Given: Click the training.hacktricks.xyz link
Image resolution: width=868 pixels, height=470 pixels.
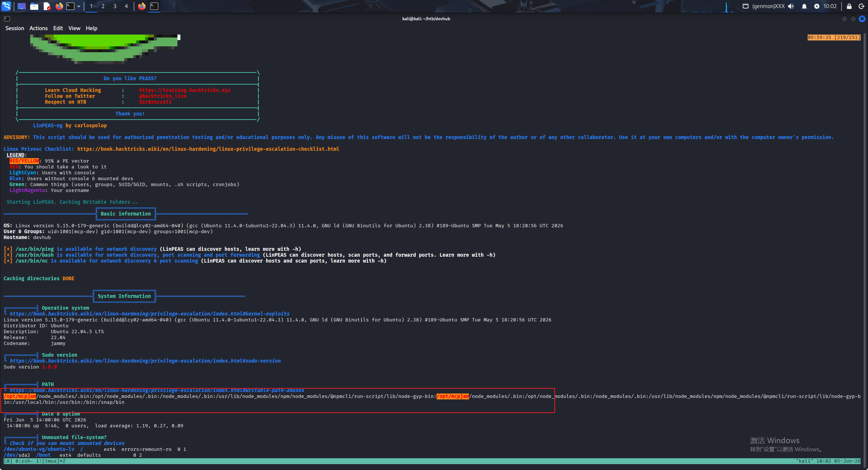Looking at the screenshot, I should pos(185,90).
